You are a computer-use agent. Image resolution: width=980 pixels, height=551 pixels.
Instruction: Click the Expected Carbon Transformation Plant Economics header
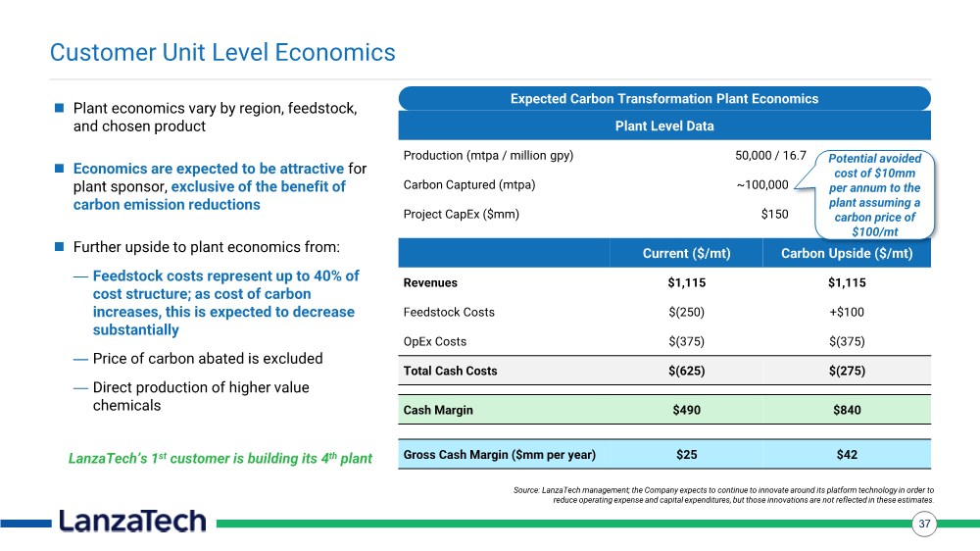click(x=664, y=99)
